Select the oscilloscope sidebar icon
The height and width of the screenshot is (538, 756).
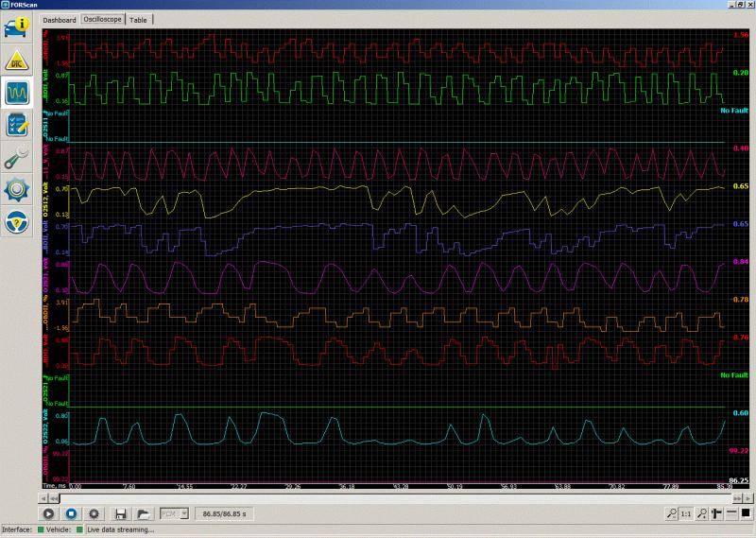coord(17,93)
